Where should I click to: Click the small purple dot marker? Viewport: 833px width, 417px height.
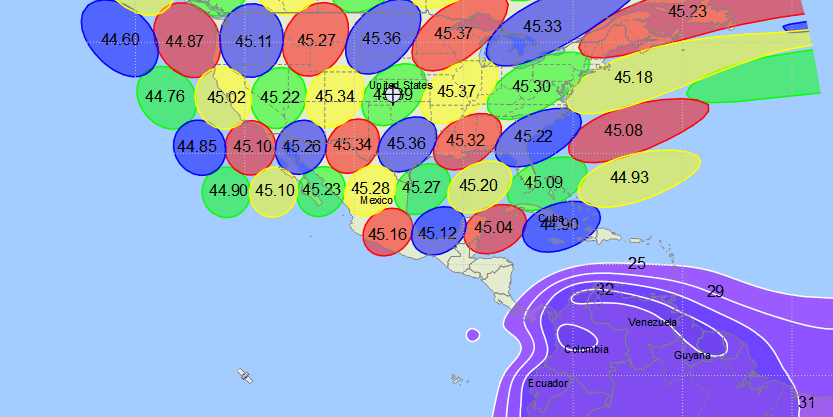[472, 334]
